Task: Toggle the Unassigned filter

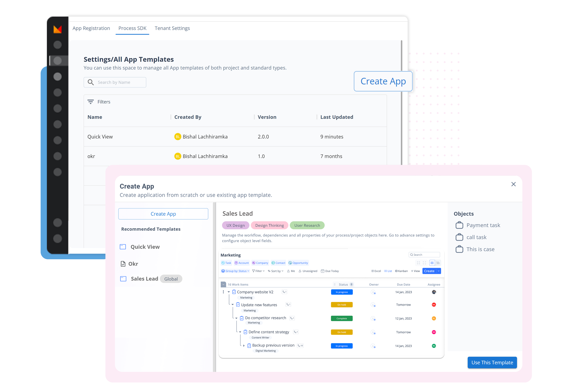Action: pos(308,271)
